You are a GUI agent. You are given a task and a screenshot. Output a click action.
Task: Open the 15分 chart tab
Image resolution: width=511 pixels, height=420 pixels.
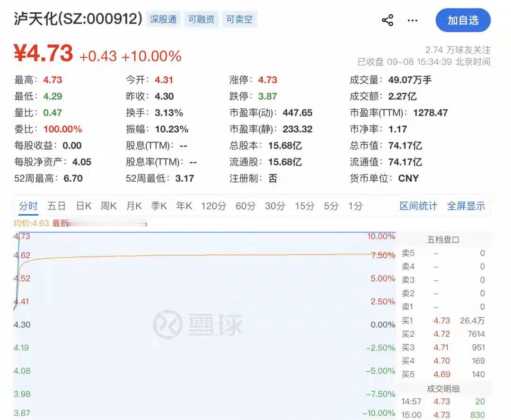pos(305,206)
